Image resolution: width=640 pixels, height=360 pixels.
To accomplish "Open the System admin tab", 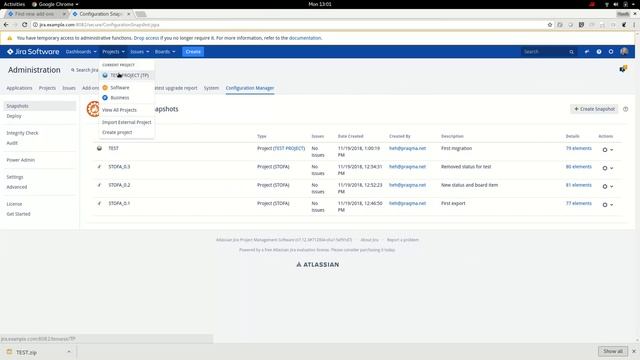I will click(x=211, y=88).
